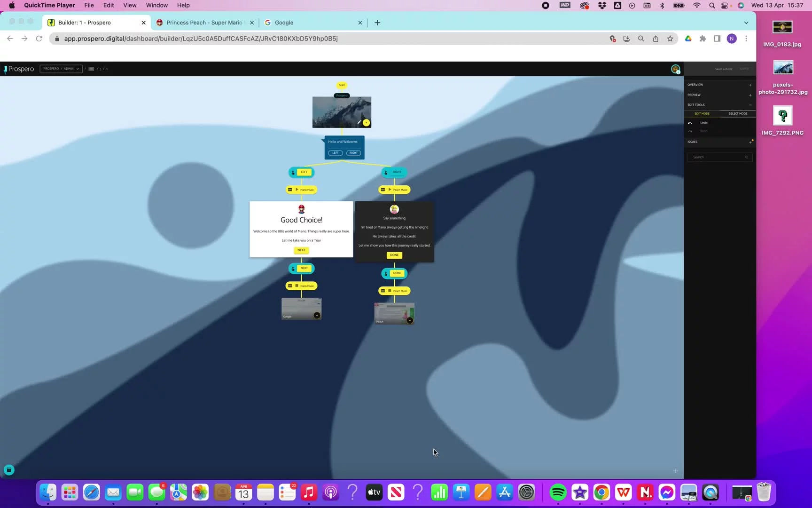Collapse the mountain scene with yellow chevron
Image resolution: width=812 pixels, height=508 pixels.
coord(367,123)
